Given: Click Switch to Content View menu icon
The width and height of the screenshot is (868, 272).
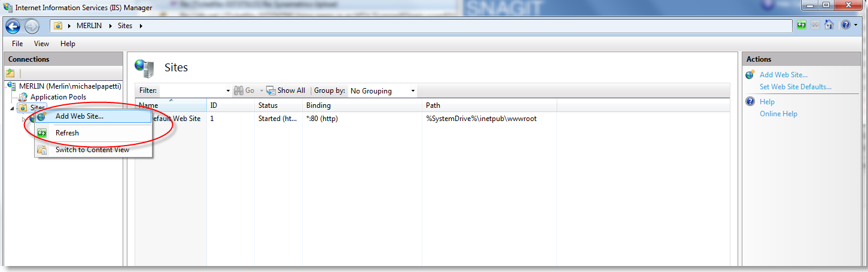Looking at the screenshot, I should [42, 150].
